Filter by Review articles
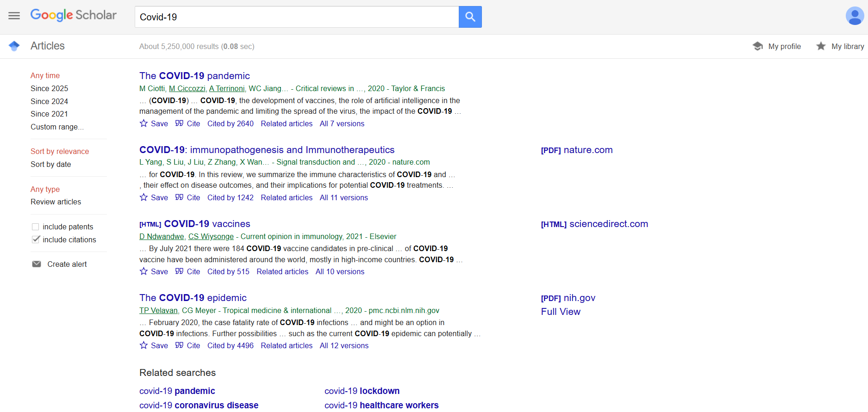The width and height of the screenshot is (868, 412). pos(56,202)
